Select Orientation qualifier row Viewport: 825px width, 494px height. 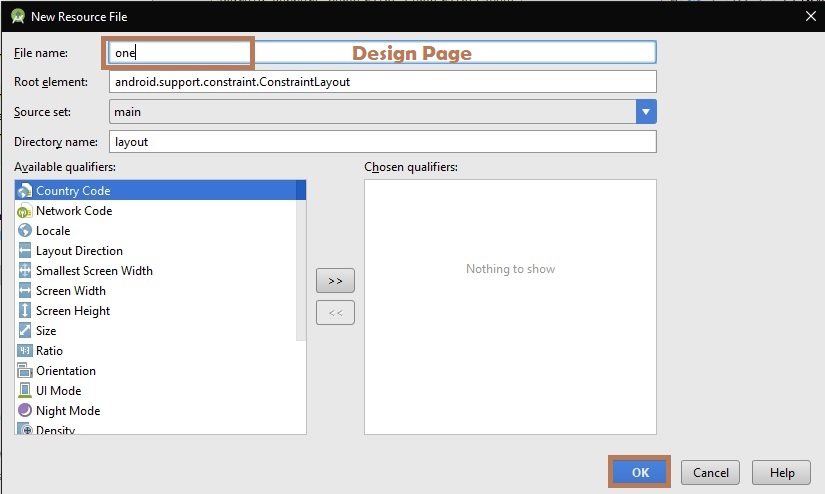[160, 370]
